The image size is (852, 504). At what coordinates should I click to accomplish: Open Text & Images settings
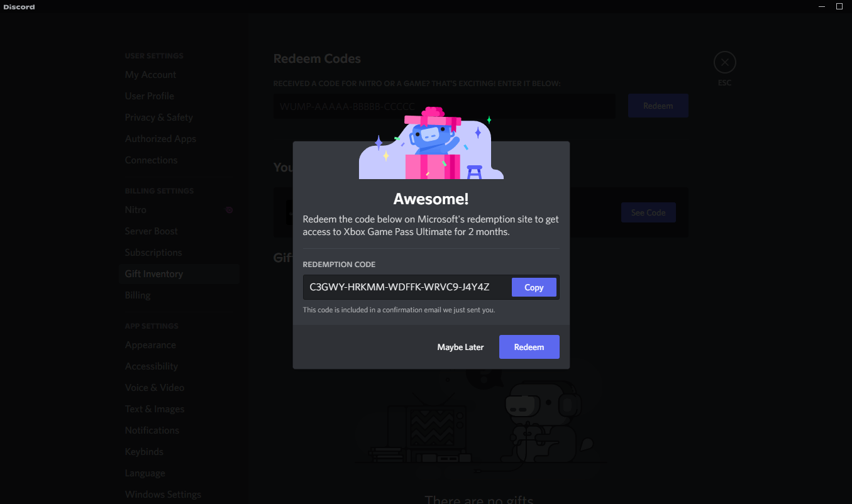click(179, 409)
